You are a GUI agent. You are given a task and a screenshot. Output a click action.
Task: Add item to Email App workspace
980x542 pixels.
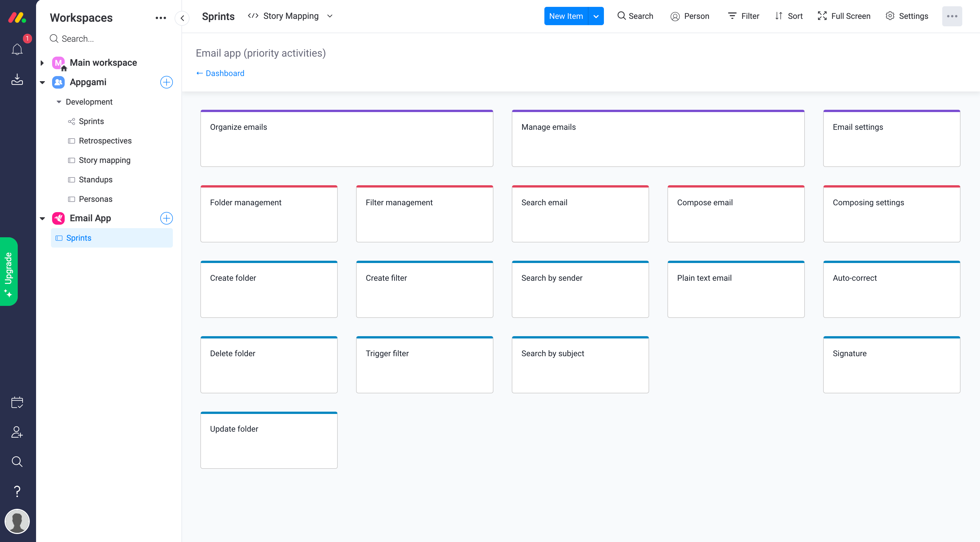point(166,218)
